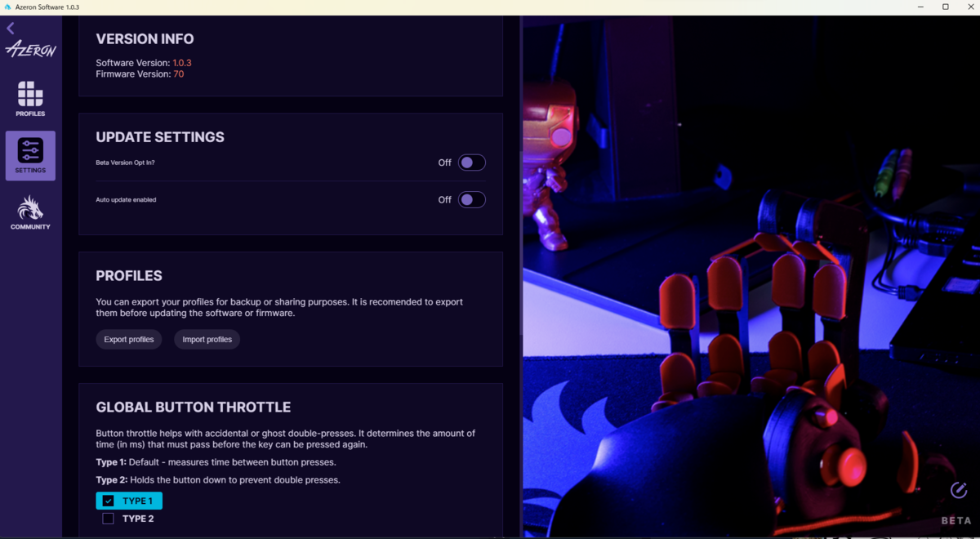Click the VERSION INFO heading

pos(145,38)
